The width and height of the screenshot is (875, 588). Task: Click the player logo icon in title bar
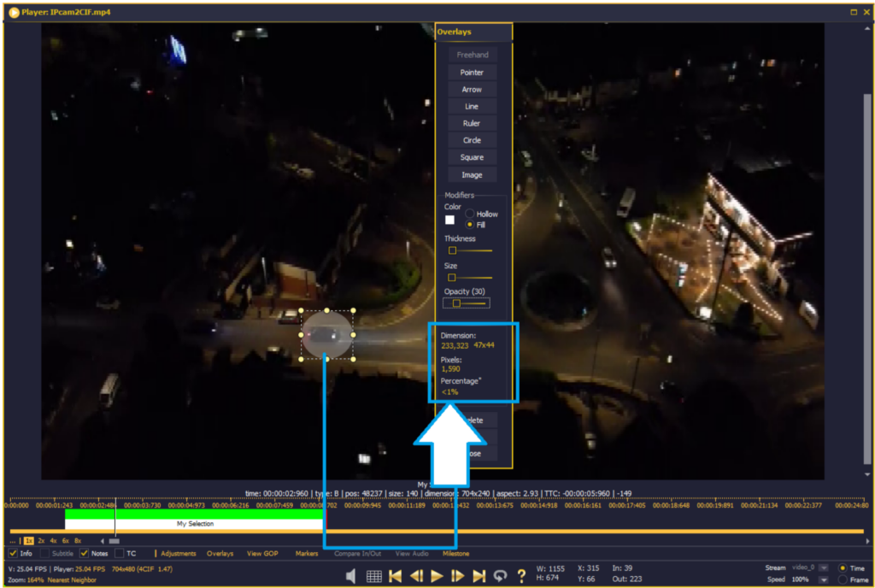[14, 12]
